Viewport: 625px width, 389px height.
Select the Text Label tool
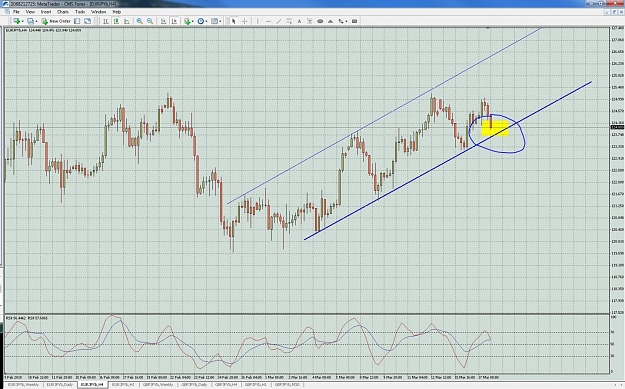(309, 21)
